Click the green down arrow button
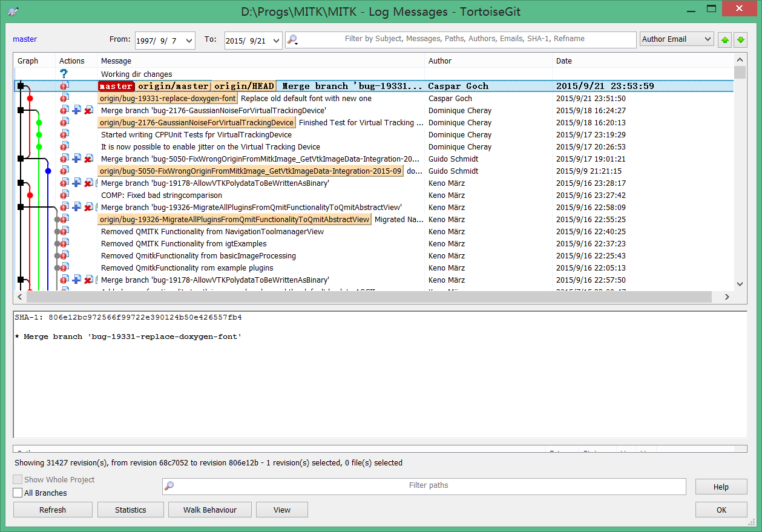The height and width of the screenshot is (532, 762). tap(740, 40)
